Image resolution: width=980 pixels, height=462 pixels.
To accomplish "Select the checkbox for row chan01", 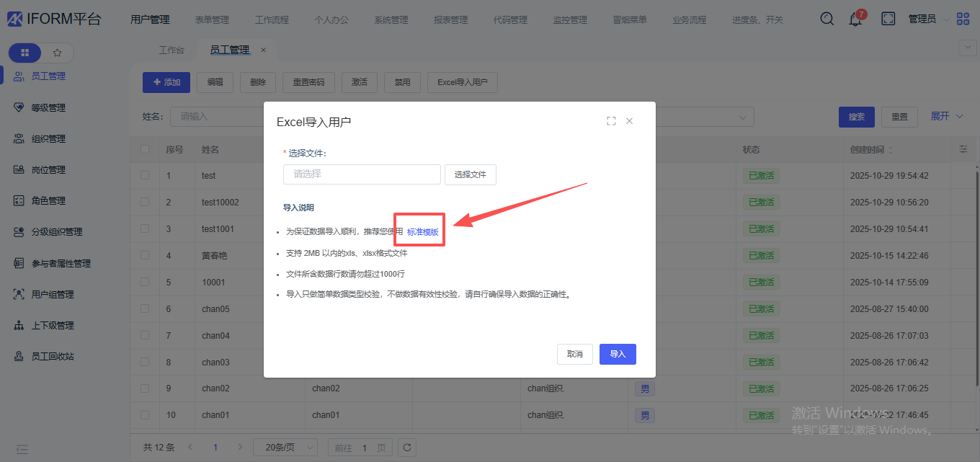I will (x=145, y=415).
